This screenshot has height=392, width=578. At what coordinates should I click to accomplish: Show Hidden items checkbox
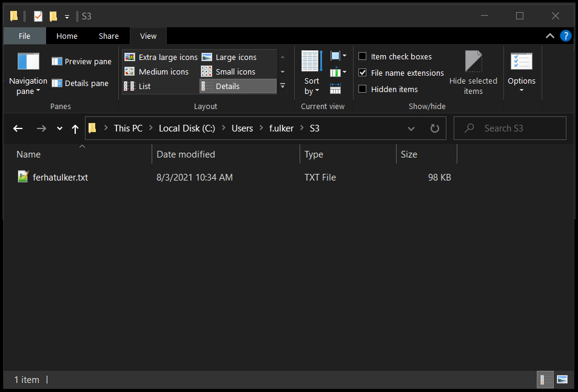(x=363, y=89)
